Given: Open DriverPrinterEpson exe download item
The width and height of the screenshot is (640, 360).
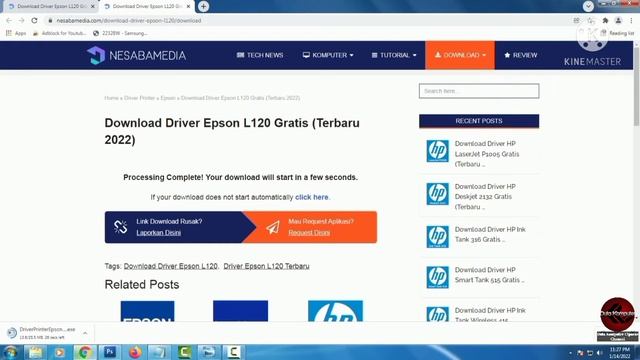Looking at the screenshot, I should coord(42,333).
